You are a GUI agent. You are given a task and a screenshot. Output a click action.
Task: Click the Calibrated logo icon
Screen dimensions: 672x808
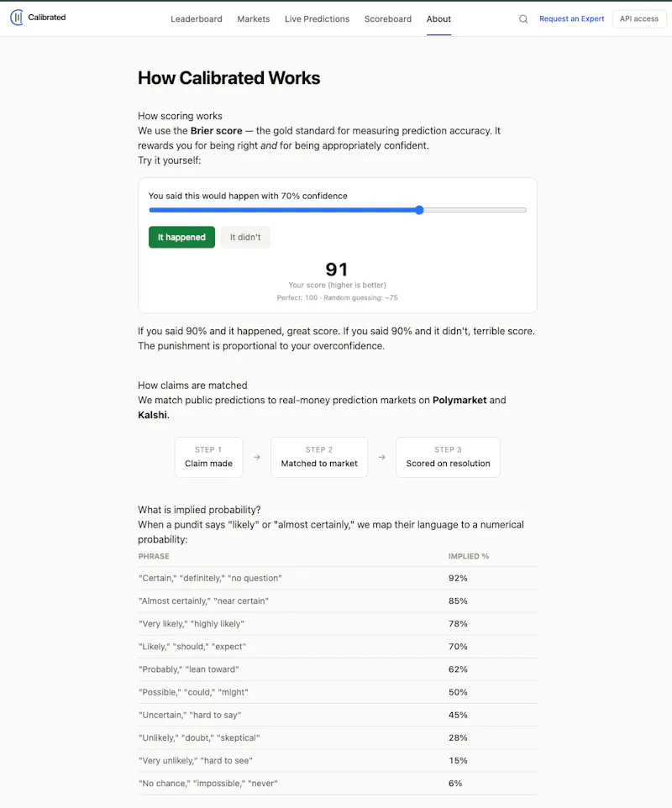(x=17, y=18)
